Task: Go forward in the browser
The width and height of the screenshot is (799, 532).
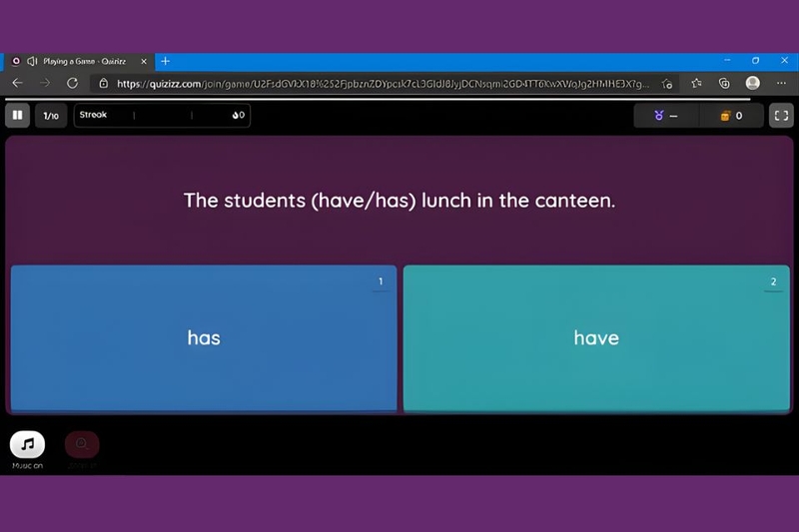Action: click(45, 83)
